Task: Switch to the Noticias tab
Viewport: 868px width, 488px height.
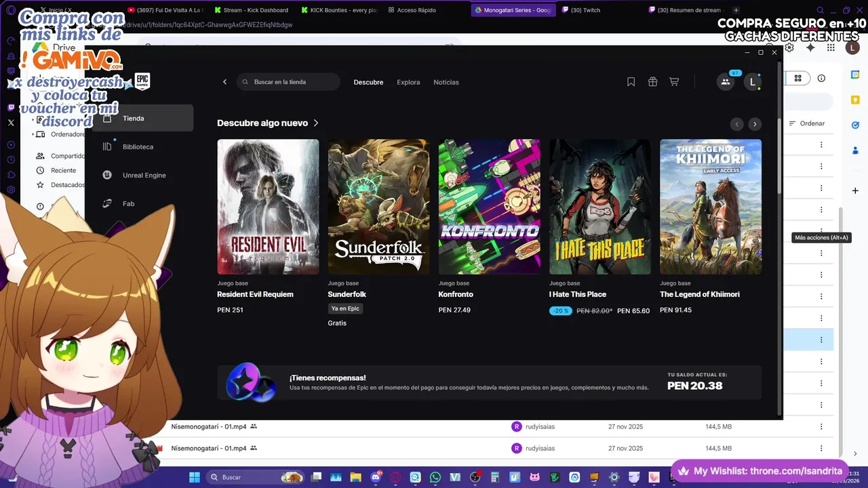Action: [x=446, y=82]
